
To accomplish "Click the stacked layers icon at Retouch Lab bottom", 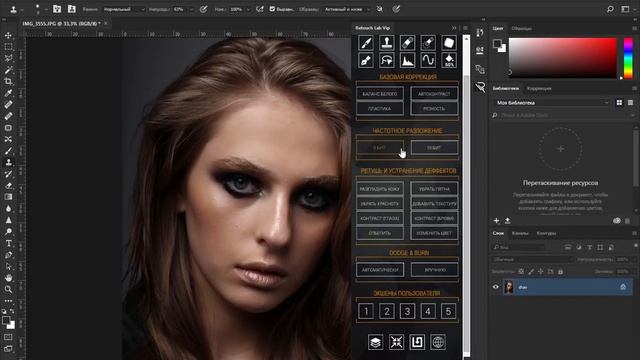I will click(x=375, y=342).
